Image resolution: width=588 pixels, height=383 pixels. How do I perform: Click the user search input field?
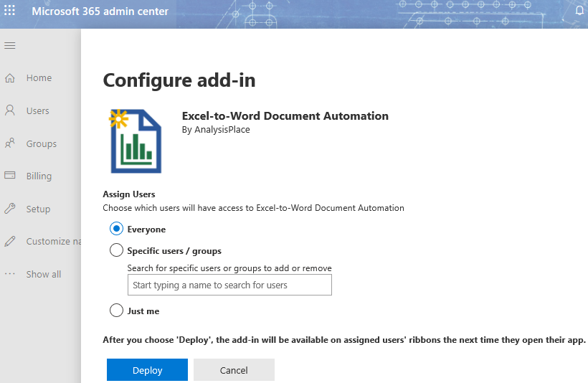[229, 285]
